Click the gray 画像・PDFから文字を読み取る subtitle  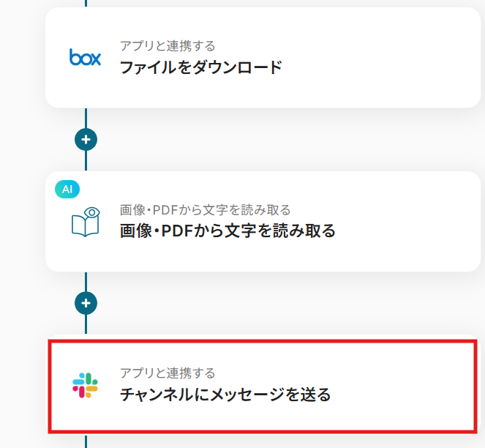pos(205,210)
